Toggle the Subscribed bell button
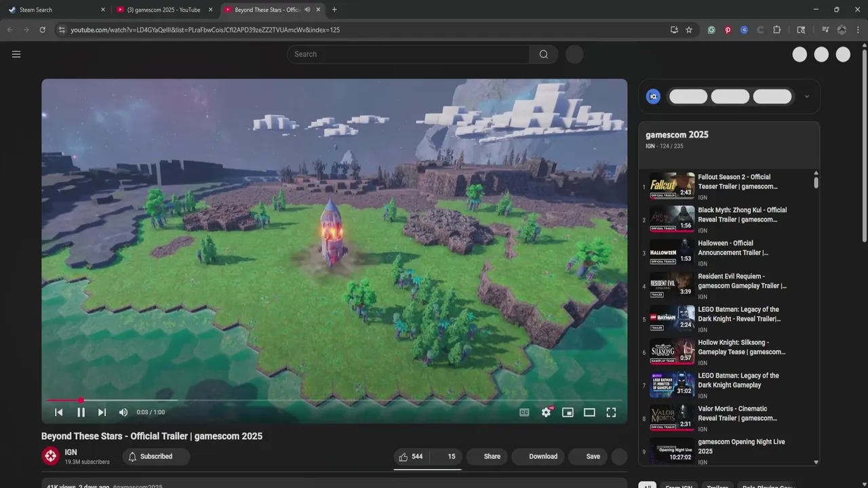The width and height of the screenshot is (868, 488). pos(156,457)
